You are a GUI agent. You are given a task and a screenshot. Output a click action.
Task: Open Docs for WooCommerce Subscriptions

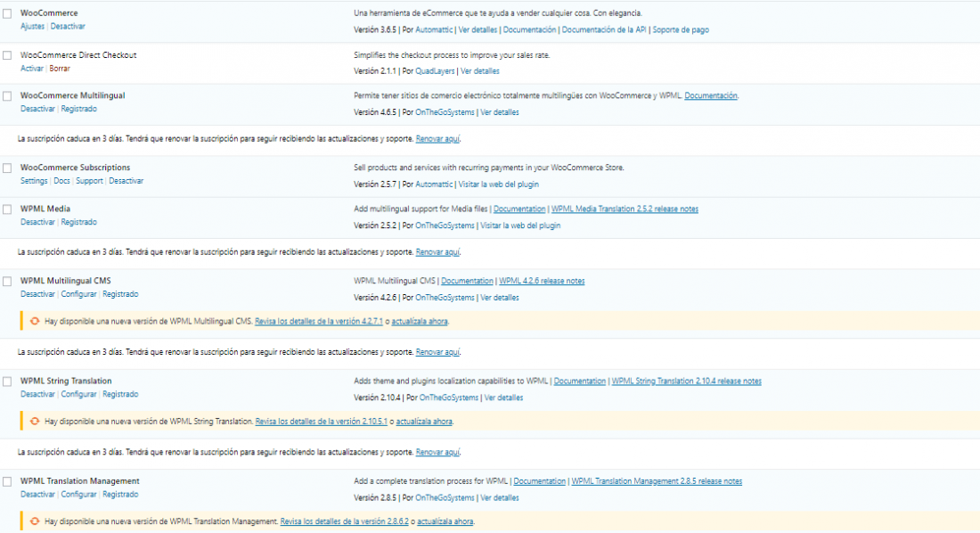(x=61, y=181)
